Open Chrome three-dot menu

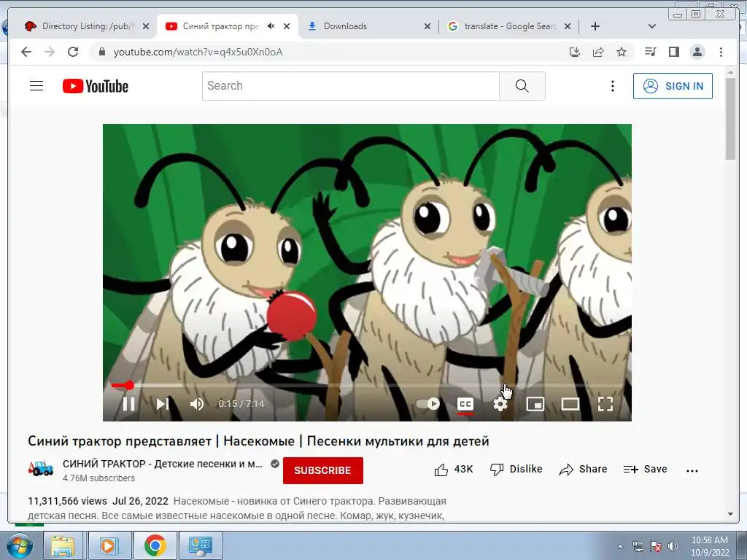tap(721, 52)
